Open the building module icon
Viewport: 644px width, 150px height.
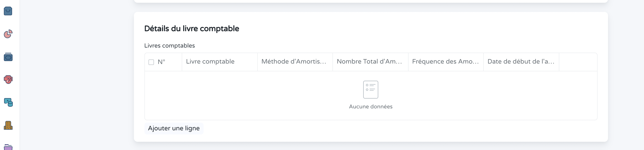point(8,125)
